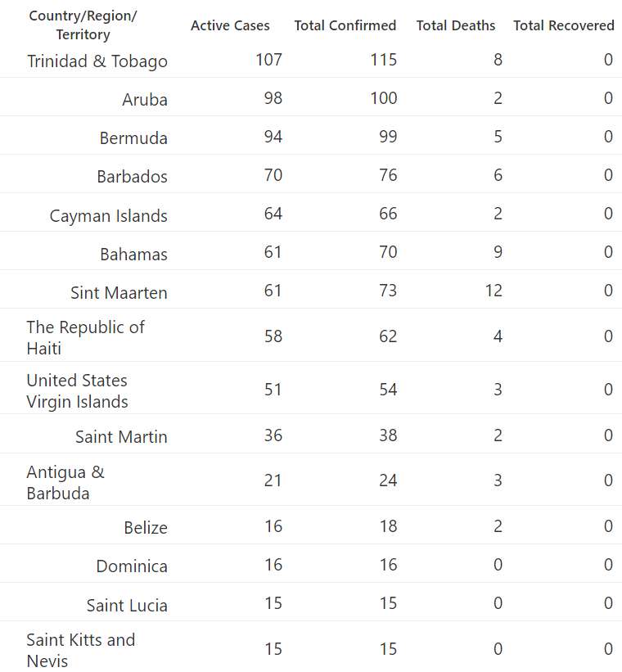The image size is (622, 672).
Task: Sort by Total Confirmed column header
Action: pyautogui.click(x=345, y=25)
